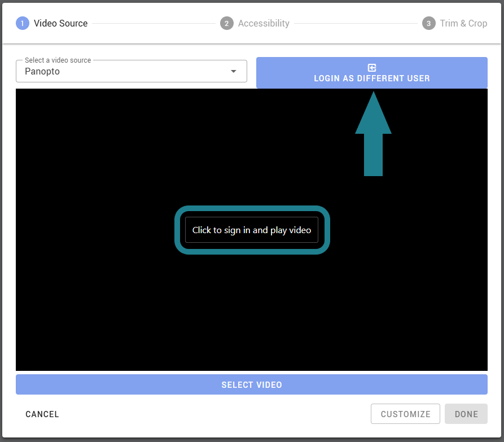Click the step 1 circle icon
This screenshot has width=504, height=442.
point(23,23)
